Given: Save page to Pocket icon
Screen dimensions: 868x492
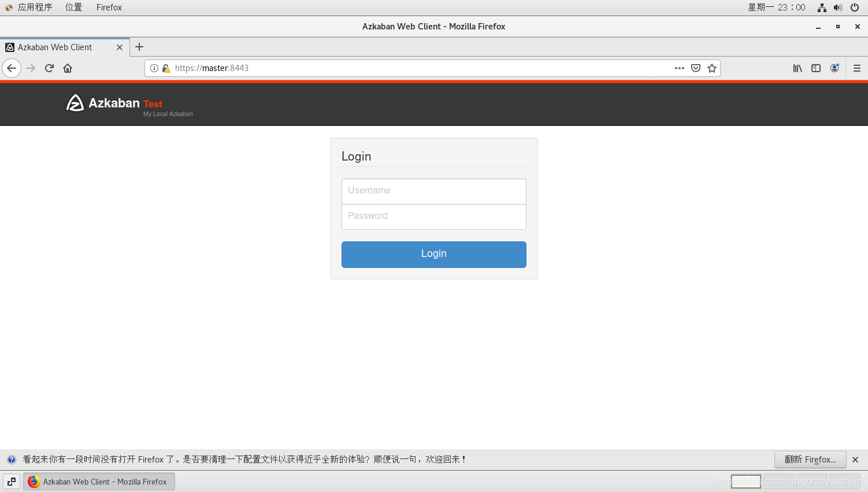Looking at the screenshot, I should 696,68.
